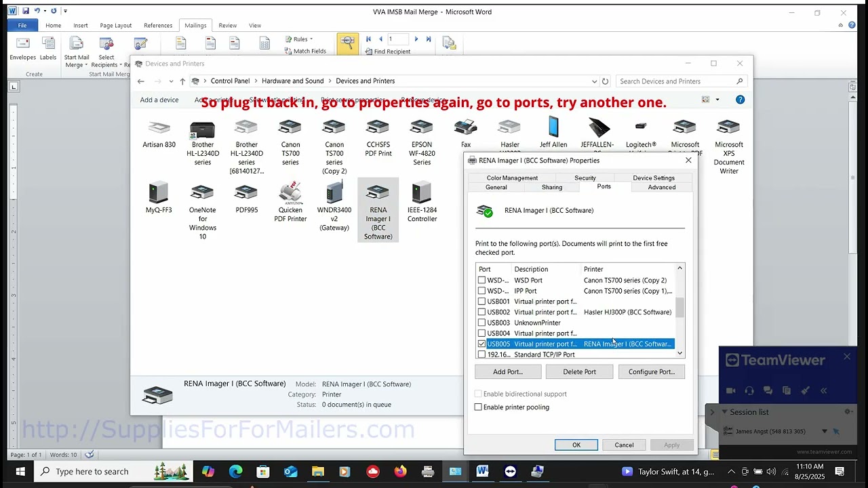Check the Standard TCP/IP Port checkbox
Screen dimensions: 868x488
pyautogui.click(x=481, y=354)
